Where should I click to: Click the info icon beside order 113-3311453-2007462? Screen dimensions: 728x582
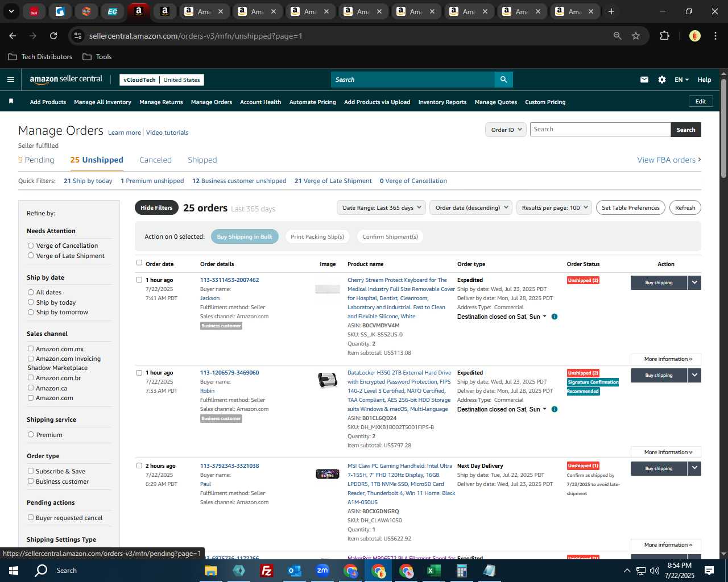(x=555, y=317)
